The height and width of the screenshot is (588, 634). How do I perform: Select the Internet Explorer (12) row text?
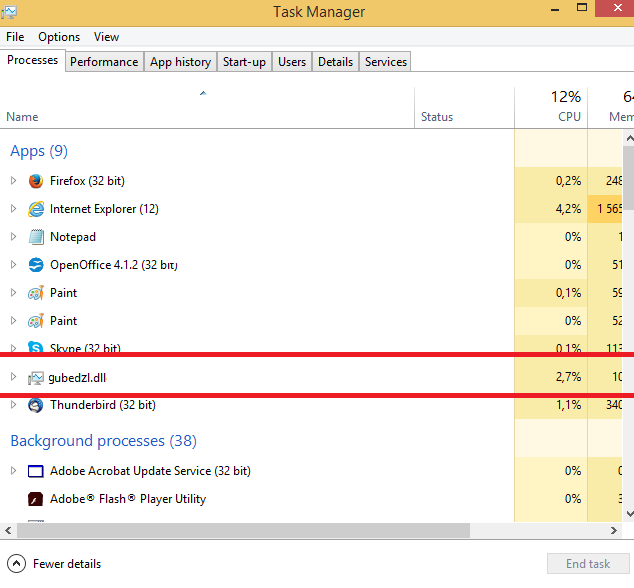(104, 209)
